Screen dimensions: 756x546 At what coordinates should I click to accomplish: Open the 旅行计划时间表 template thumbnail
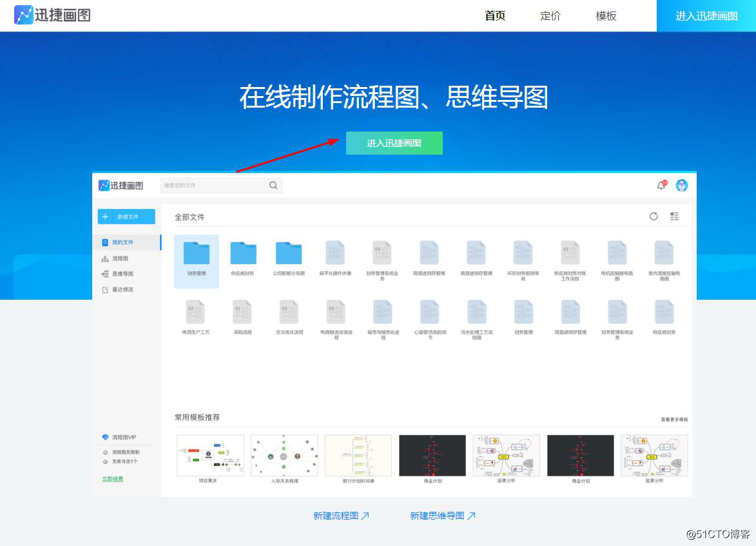(x=358, y=455)
